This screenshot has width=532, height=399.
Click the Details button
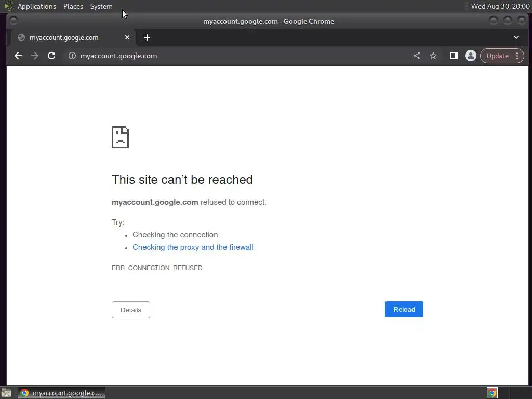[130, 310]
